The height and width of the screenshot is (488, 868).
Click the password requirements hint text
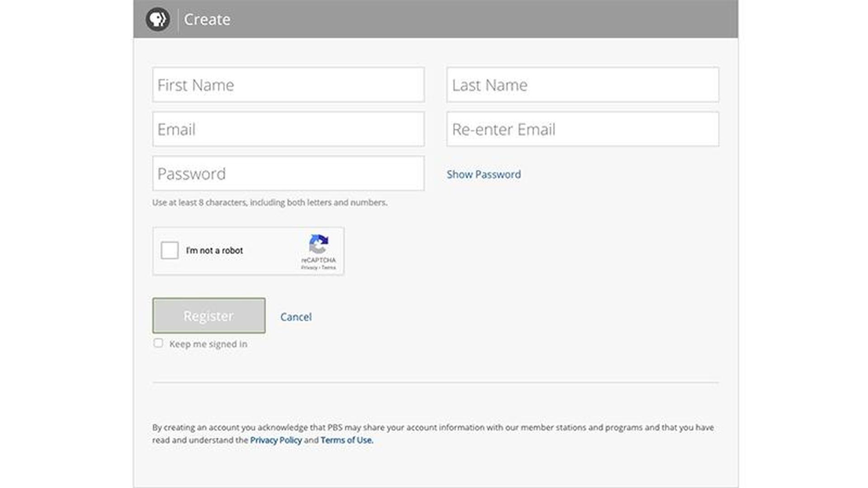[x=269, y=202]
